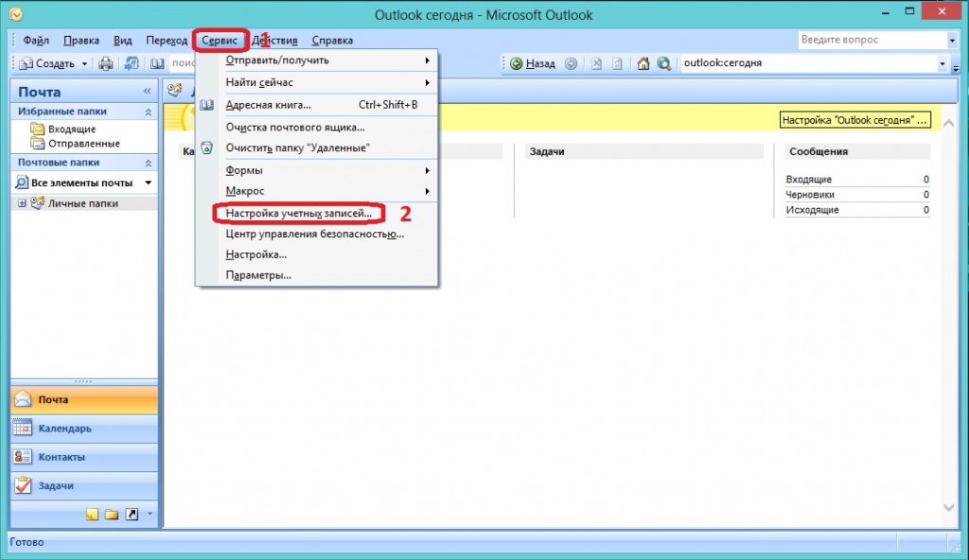
Task: Collapse the Почтовые папки section
Action: [x=149, y=164]
